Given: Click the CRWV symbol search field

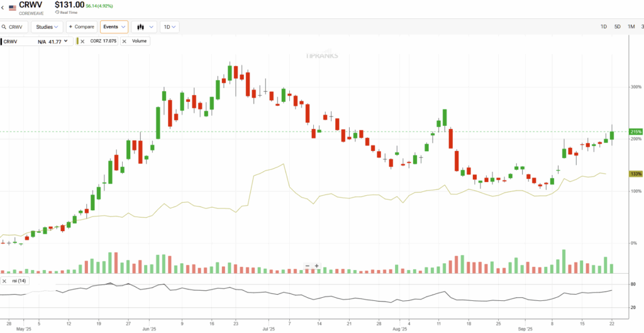Looking at the screenshot, I should pyautogui.click(x=14, y=26).
